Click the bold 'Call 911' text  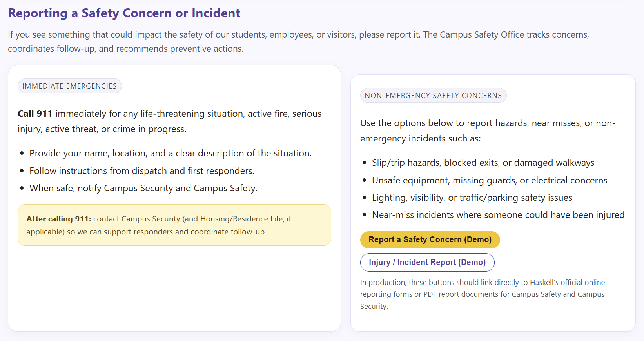point(35,114)
